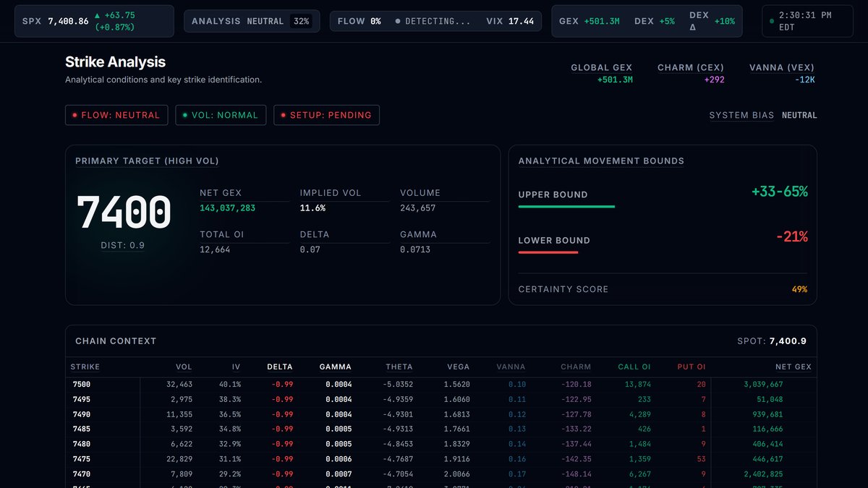Screen dimensions: 868x488
Task: Click the FLOW: NEUTRAL status badge
Action: coord(116,115)
